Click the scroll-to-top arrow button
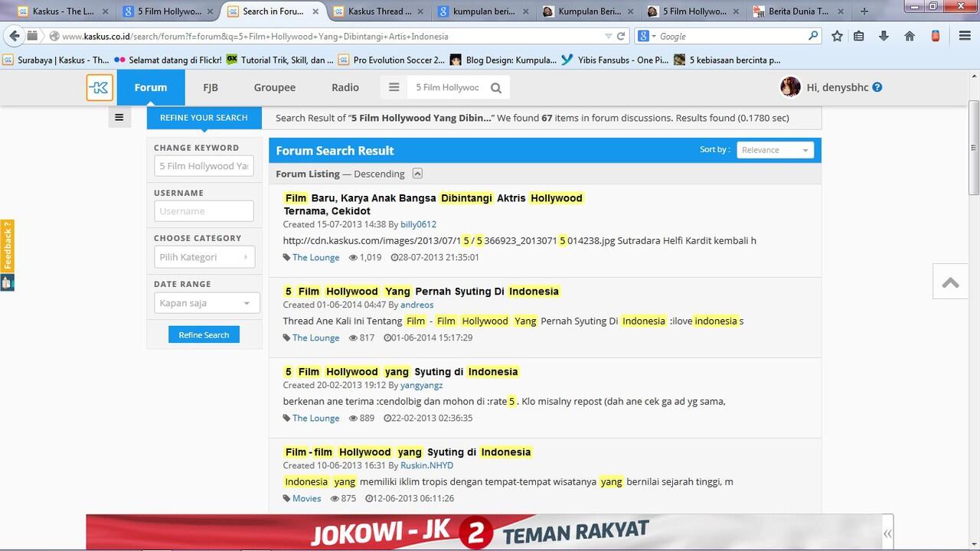Screen dimensions: 980x551 click(x=951, y=282)
